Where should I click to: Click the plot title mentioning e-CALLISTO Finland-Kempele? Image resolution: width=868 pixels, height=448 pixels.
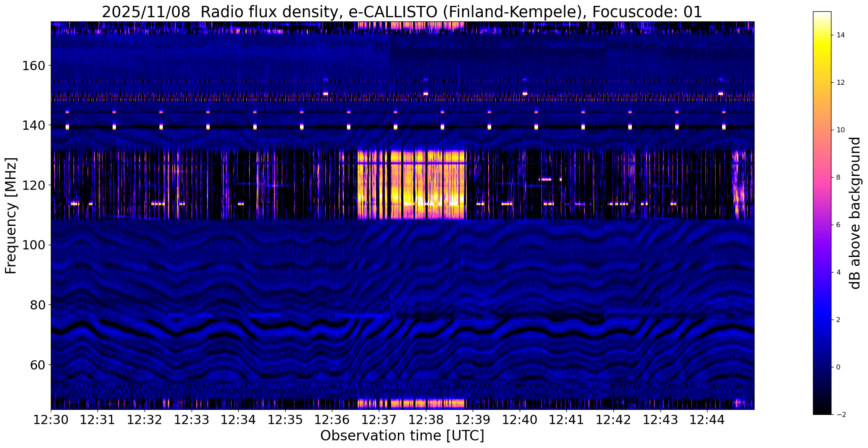coord(402,12)
